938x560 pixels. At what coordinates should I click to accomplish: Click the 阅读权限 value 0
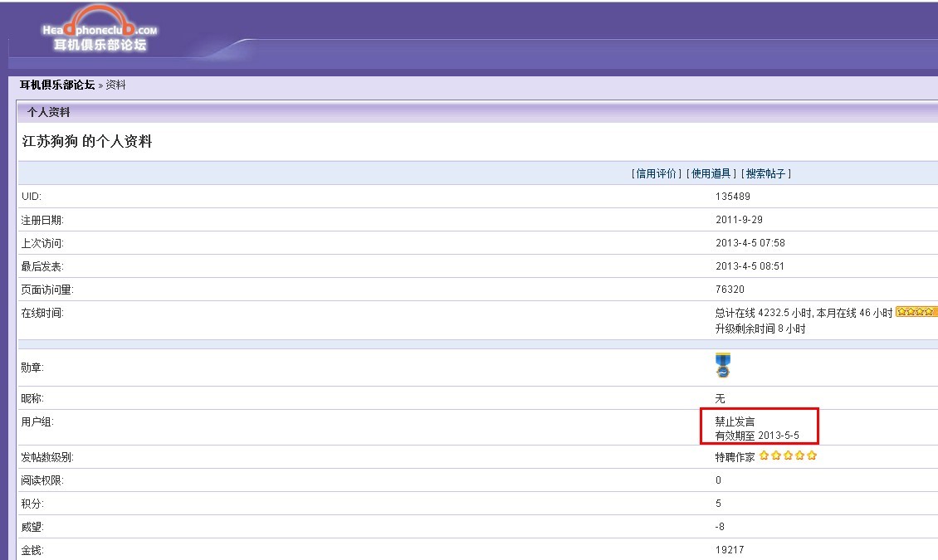tap(719, 480)
